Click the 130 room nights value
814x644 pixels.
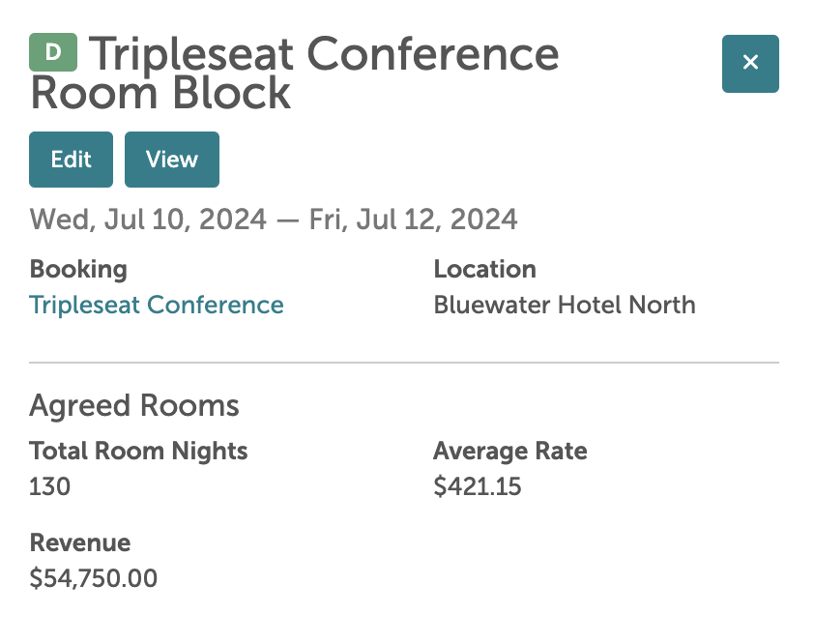(x=50, y=486)
